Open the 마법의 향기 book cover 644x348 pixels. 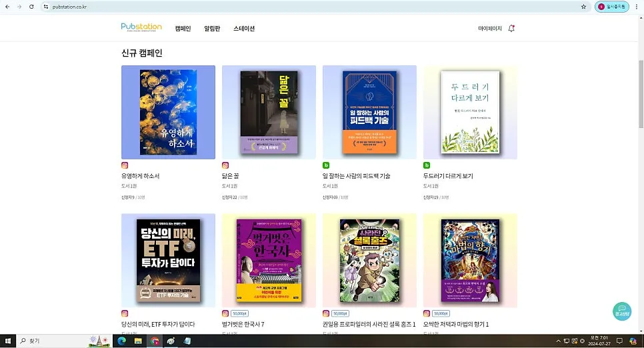click(x=470, y=261)
